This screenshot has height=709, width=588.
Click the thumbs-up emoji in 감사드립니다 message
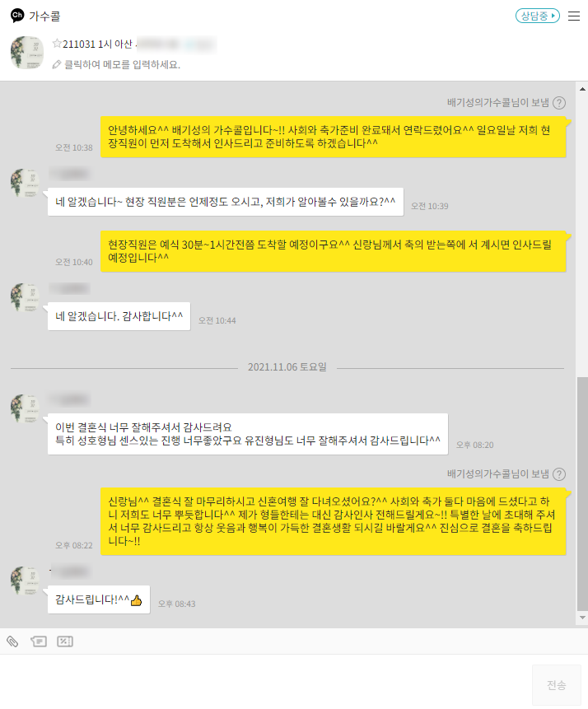point(136,600)
